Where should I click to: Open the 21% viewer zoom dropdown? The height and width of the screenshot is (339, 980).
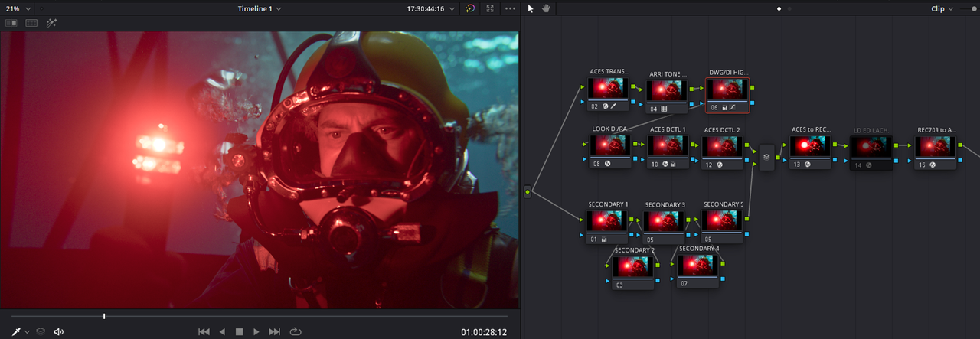coord(20,8)
